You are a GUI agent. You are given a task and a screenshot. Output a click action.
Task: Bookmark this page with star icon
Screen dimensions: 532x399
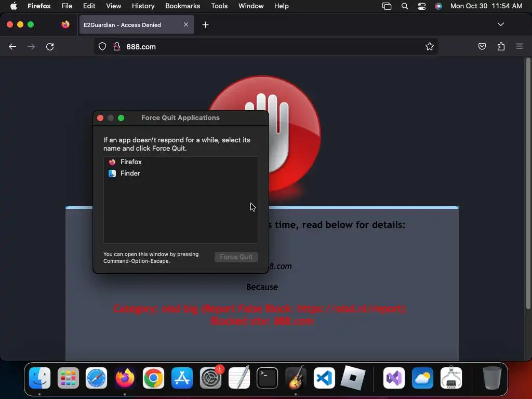[x=430, y=46]
